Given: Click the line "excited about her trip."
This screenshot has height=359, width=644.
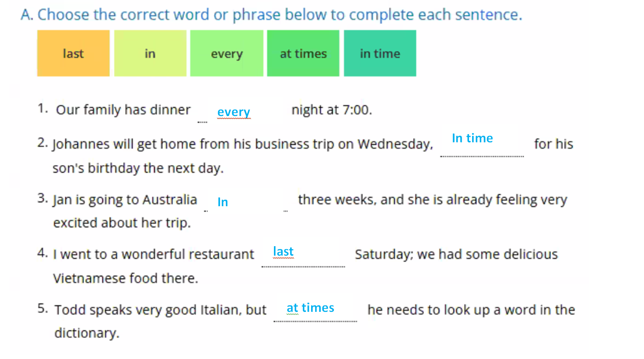Looking at the screenshot, I should pos(122,223).
